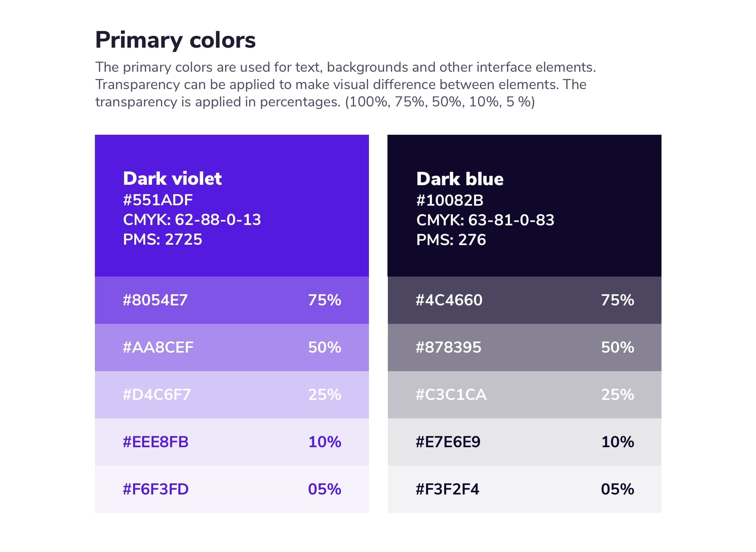
Task: Choose the #D4C6F7 25% violet swatch
Action: [232, 395]
